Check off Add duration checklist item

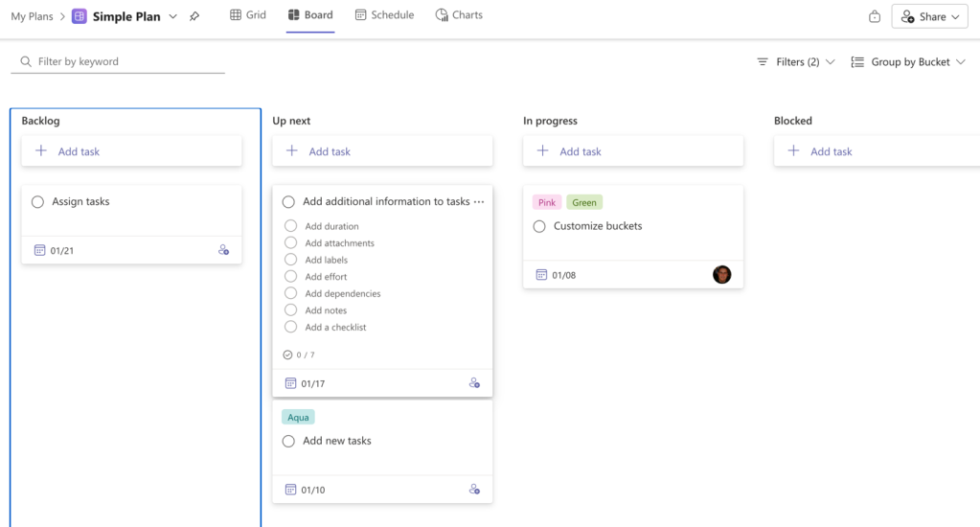pyautogui.click(x=290, y=226)
